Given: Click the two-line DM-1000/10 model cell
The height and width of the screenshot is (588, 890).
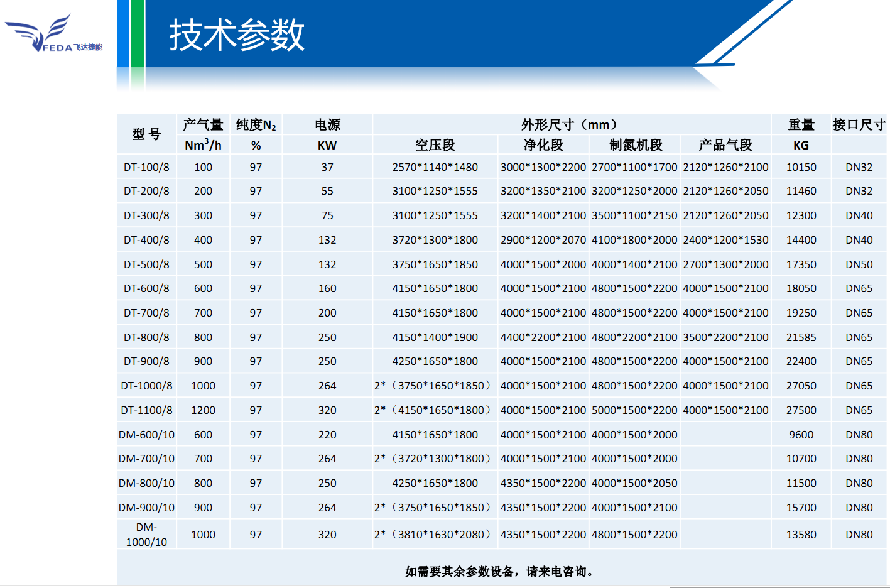Looking at the screenshot, I should point(146,535).
